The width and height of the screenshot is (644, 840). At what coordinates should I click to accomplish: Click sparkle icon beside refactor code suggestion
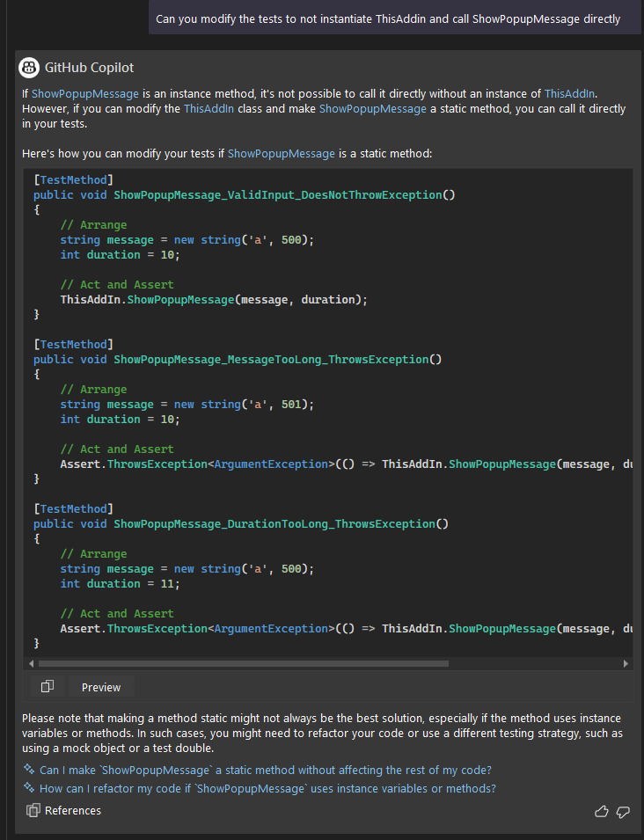pyautogui.click(x=29, y=787)
